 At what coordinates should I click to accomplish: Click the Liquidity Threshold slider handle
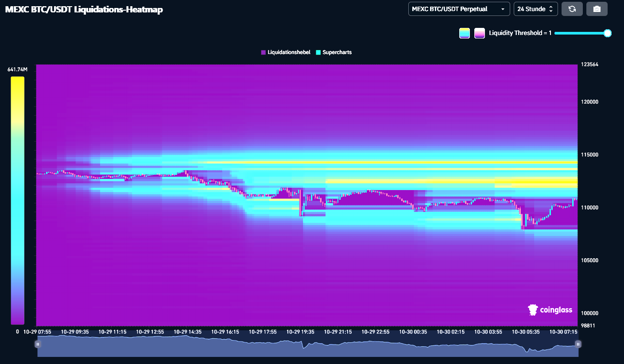pyautogui.click(x=608, y=33)
